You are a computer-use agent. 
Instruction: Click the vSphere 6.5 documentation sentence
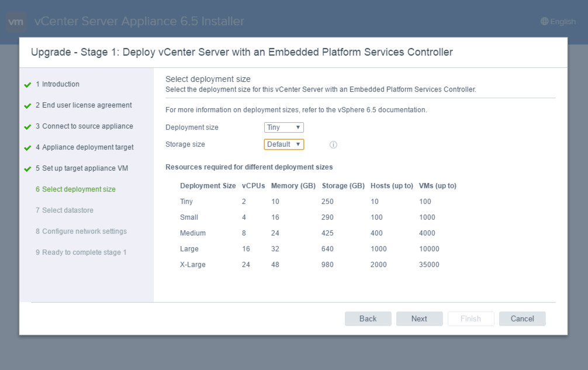296,110
